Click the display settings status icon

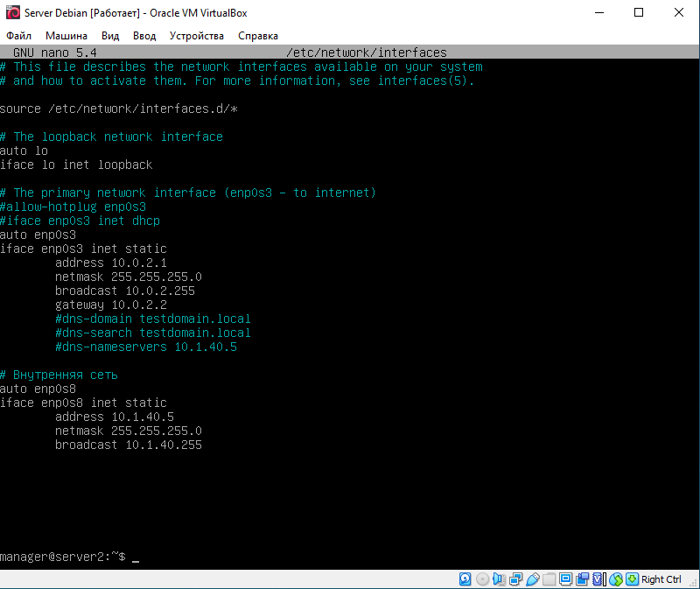565,579
